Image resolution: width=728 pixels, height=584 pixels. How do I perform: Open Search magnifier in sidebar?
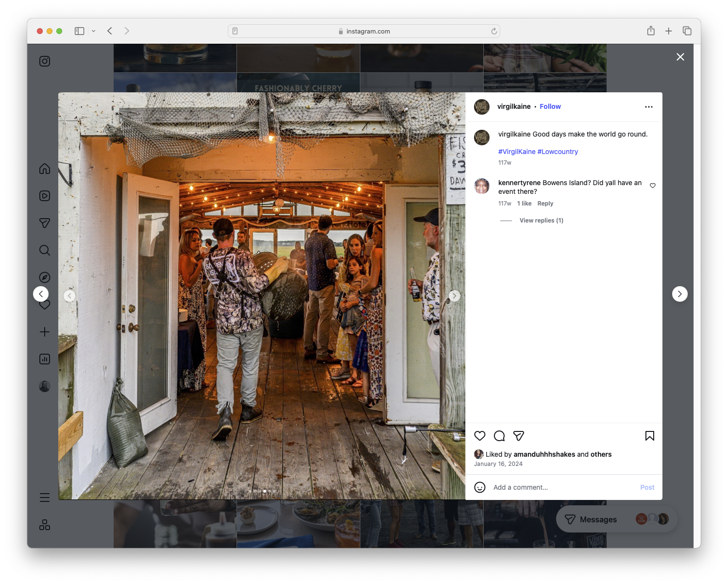pyautogui.click(x=45, y=250)
